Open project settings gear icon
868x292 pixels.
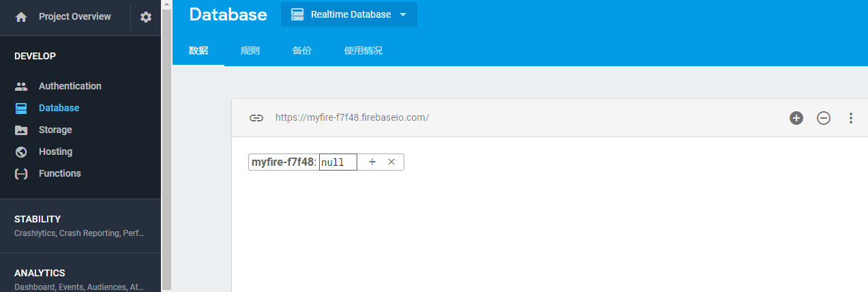pos(146,17)
